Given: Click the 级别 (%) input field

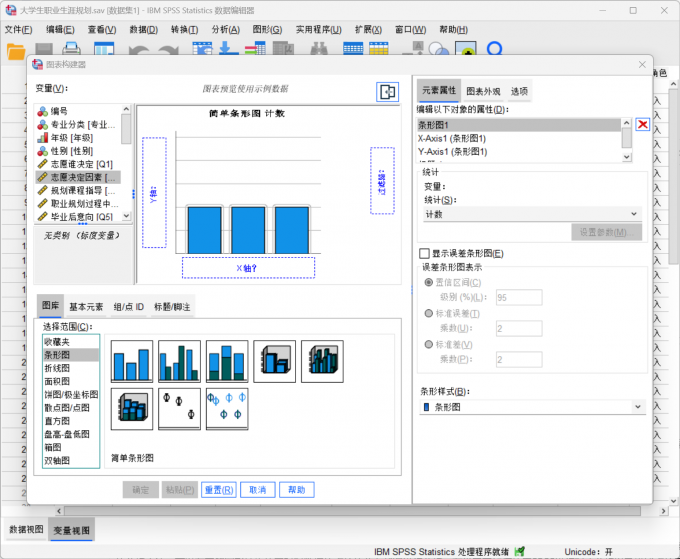Looking at the screenshot, I should click(x=519, y=297).
